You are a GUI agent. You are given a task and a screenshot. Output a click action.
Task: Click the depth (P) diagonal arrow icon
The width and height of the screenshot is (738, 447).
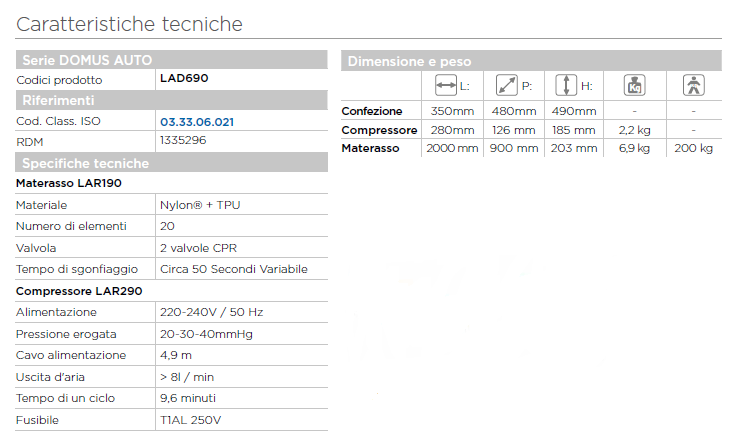pyautogui.click(x=507, y=86)
